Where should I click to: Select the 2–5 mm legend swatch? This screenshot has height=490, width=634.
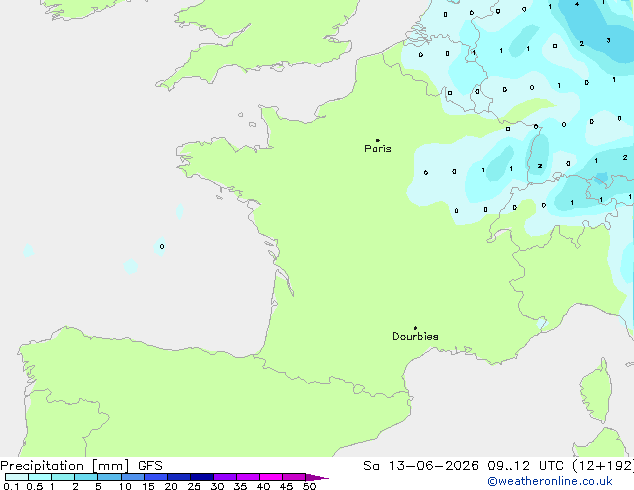[x=86, y=477]
